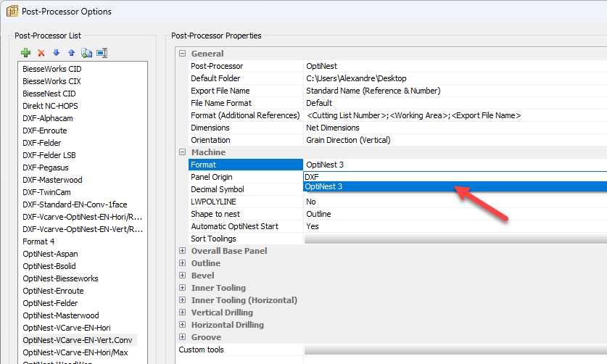
Task: Select Format 4 in the list
Action: pos(38,241)
